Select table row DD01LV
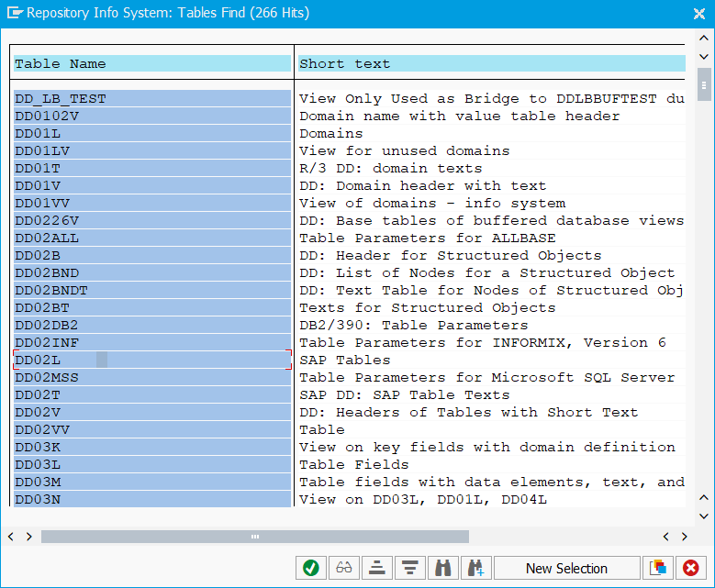This screenshot has height=588, width=715. [x=151, y=150]
